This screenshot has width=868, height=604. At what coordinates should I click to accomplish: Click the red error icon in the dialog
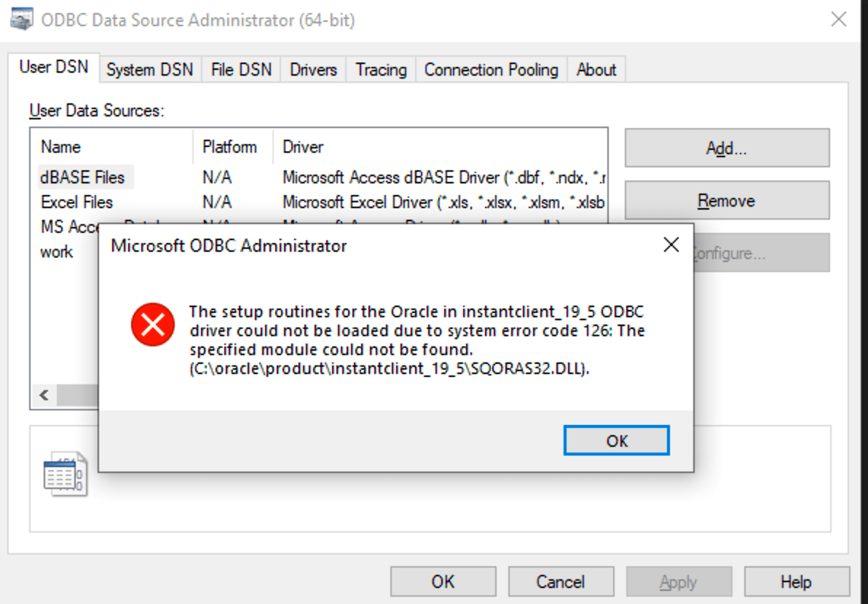pos(153,325)
